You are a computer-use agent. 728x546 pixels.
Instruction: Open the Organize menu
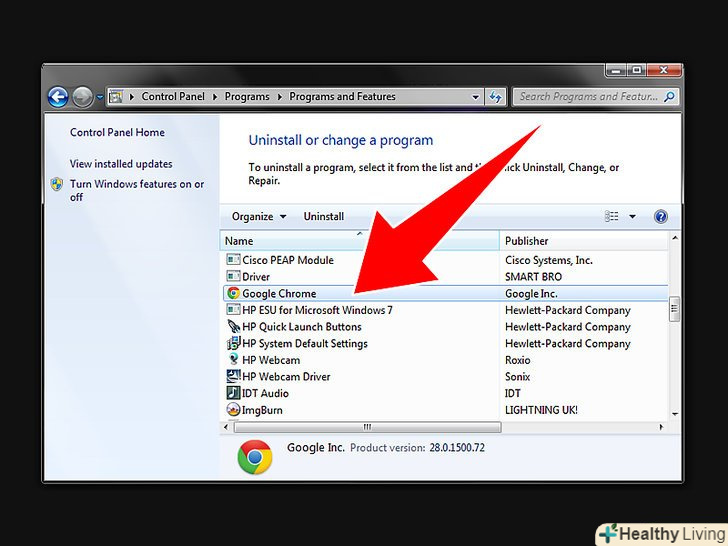coord(259,217)
